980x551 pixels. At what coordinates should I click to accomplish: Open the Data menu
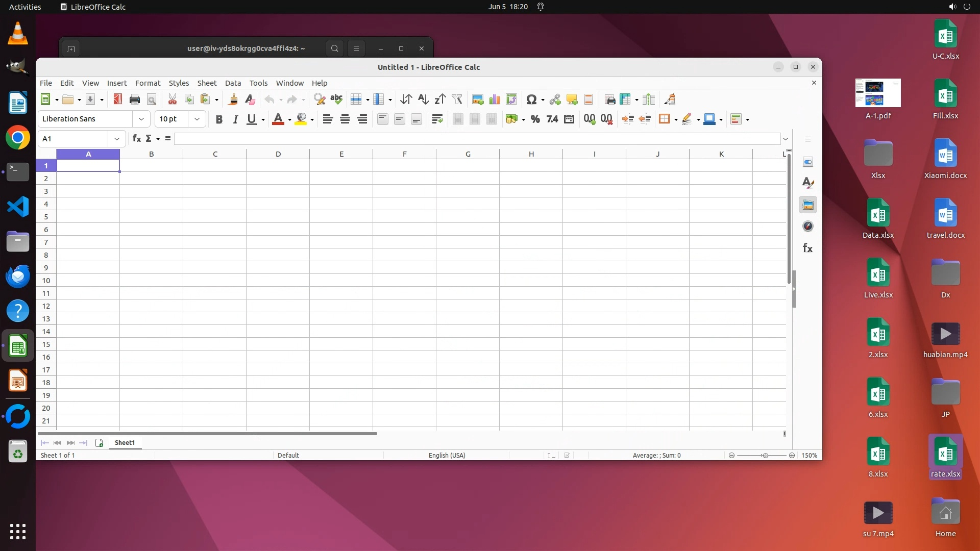click(233, 83)
